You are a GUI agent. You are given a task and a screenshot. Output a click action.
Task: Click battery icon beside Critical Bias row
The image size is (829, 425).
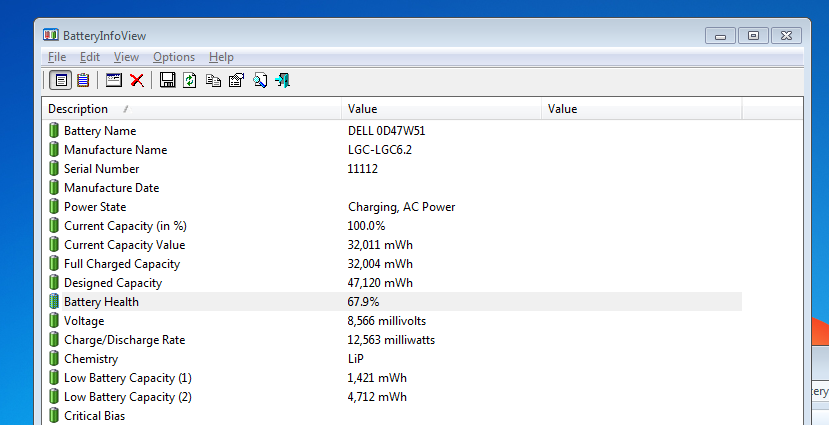click(53, 415)
